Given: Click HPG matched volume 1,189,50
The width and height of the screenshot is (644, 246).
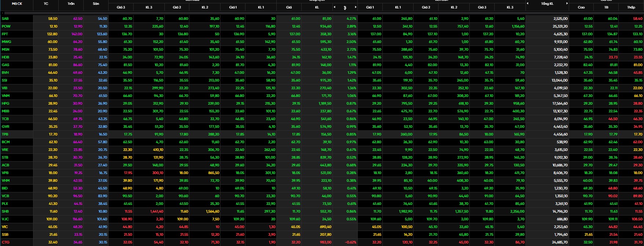Looking at the screenshot, I should (x=325, y=103).
